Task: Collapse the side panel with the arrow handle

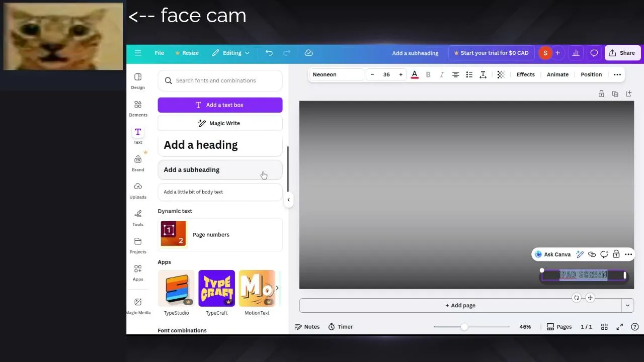Action: [x=288, y=200]
